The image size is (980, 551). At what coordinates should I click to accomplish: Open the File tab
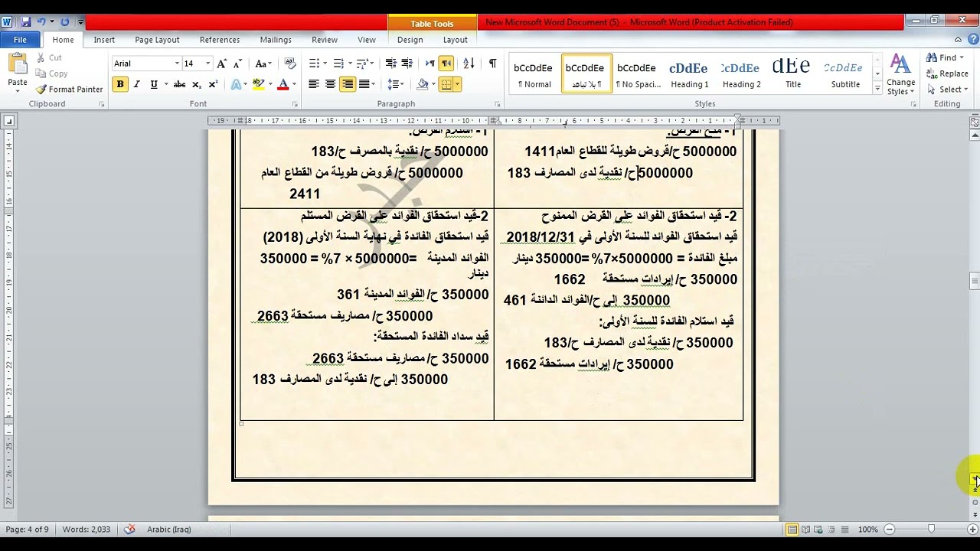click(20, 40)
